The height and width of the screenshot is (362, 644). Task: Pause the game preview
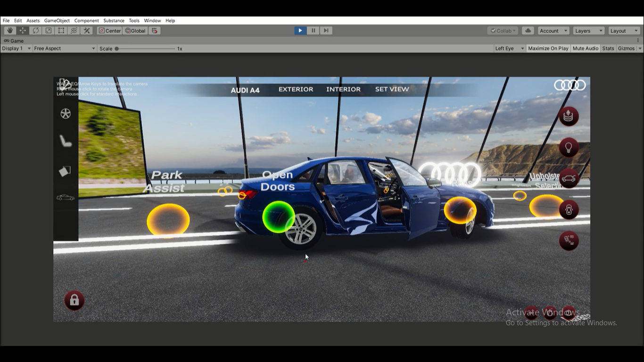[313, 31]
